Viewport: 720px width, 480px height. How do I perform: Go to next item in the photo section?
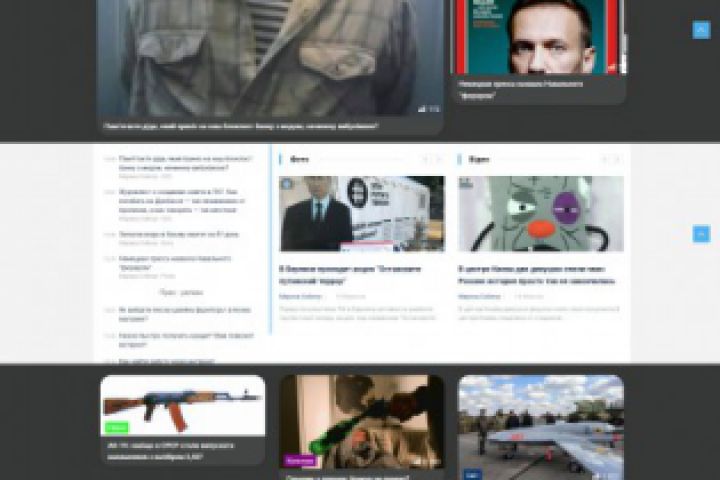[438, 159]
